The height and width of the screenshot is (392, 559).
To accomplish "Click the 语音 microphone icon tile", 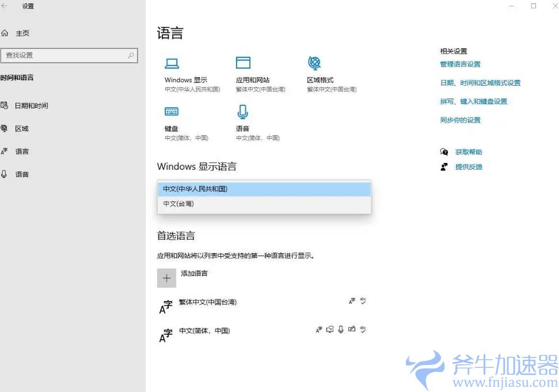I will [243, 112].
